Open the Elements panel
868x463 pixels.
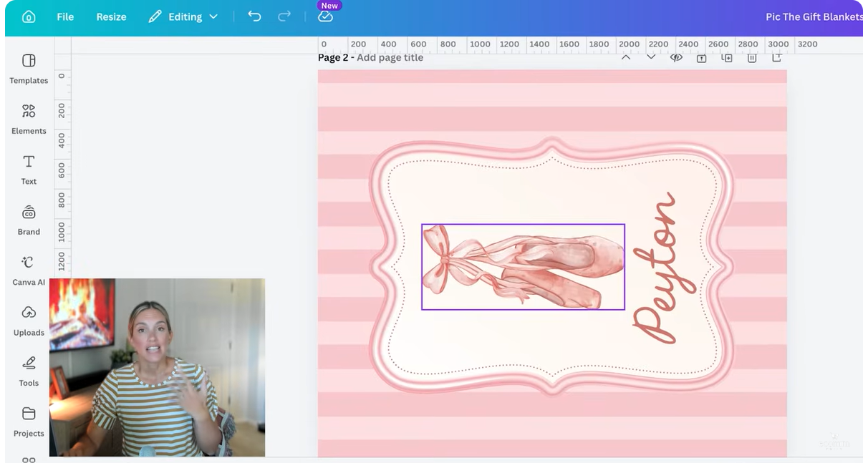(29, 119)
